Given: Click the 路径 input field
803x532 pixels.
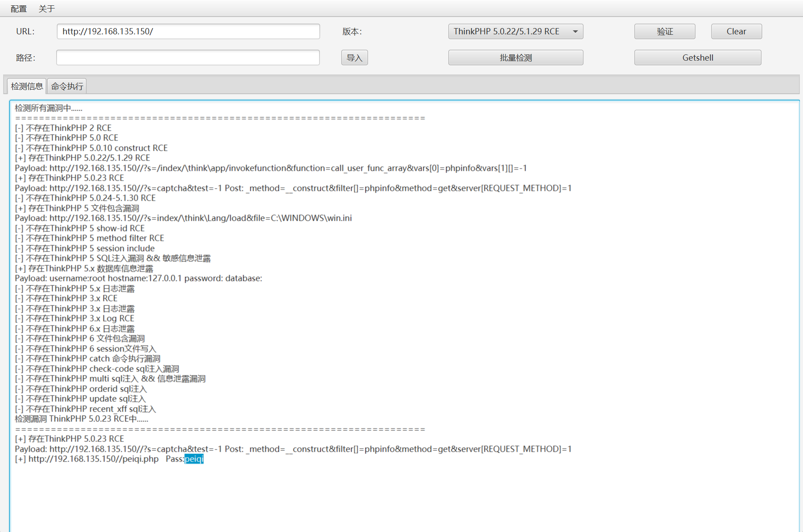Looking at the screenshot, I should pos(188,58).
